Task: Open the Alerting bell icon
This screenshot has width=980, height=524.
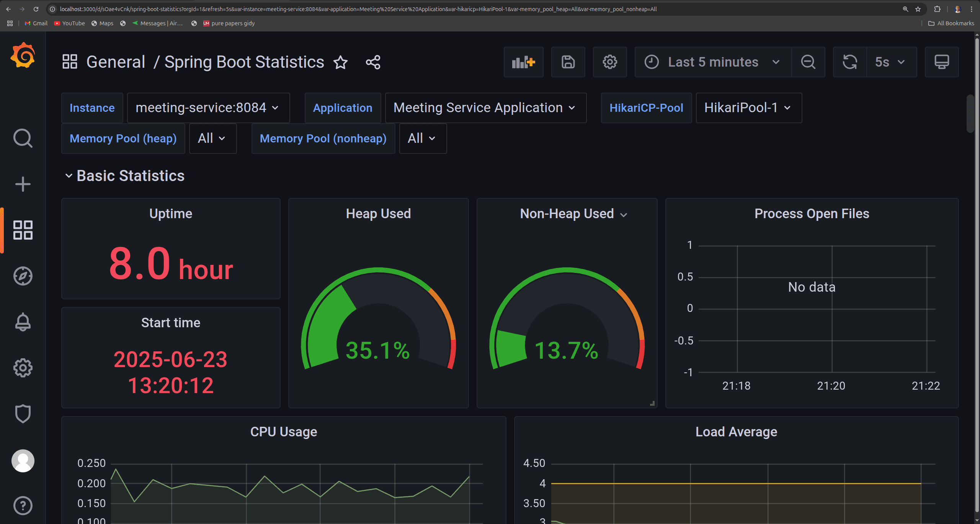Action: click(x=23, y=322)
